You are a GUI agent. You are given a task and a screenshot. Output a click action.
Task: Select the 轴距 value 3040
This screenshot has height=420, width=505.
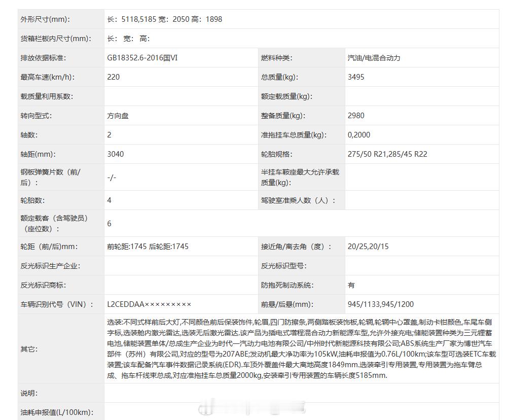click(115, 154)
